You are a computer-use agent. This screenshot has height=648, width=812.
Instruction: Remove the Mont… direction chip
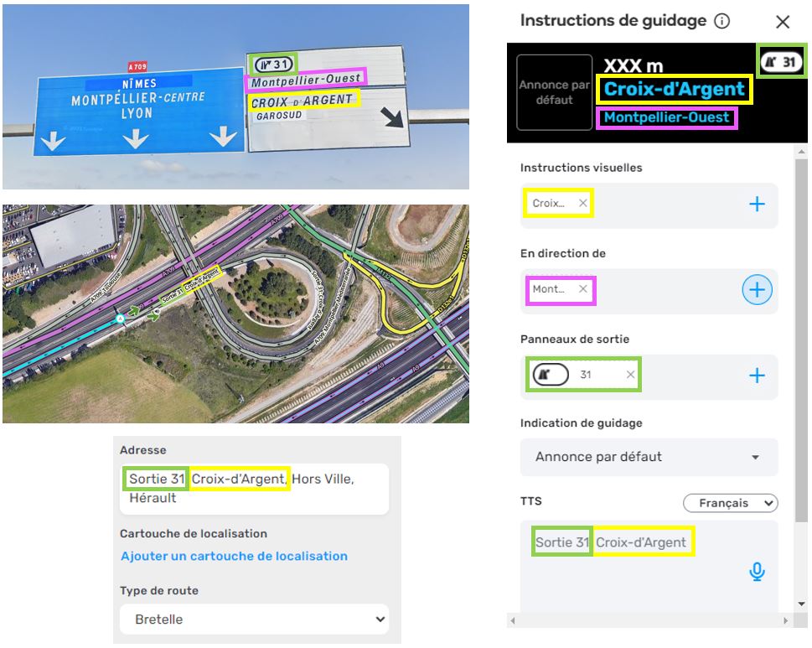pos(583,289)
